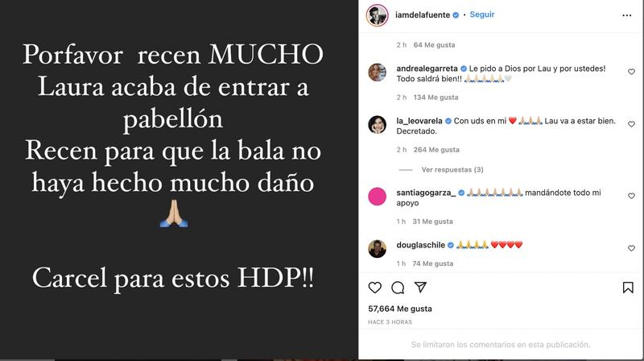This screenshot has height=361, width=644.
Task: Like la_leovarela's comment
Action: point(631,124)
